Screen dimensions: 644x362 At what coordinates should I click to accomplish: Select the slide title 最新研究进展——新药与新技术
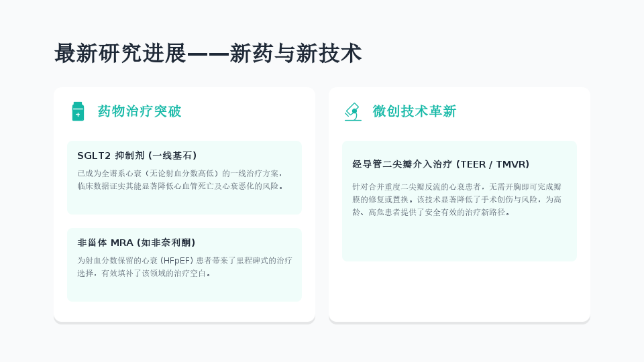tap(208, 54)
